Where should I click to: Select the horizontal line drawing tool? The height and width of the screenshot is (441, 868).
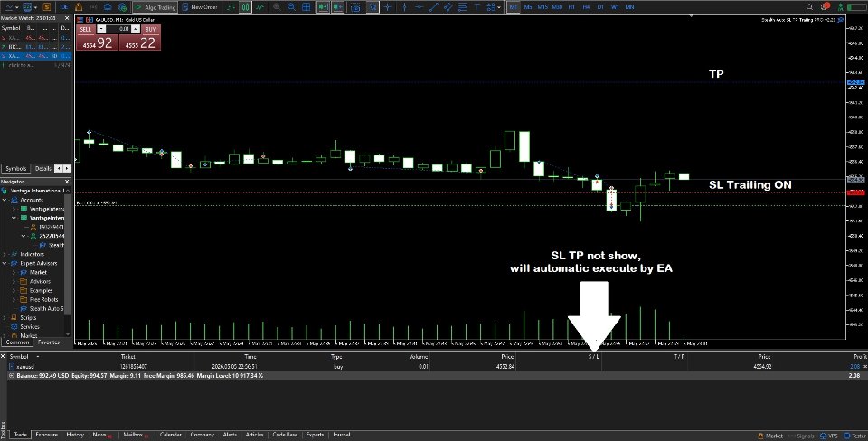point(419,7)
